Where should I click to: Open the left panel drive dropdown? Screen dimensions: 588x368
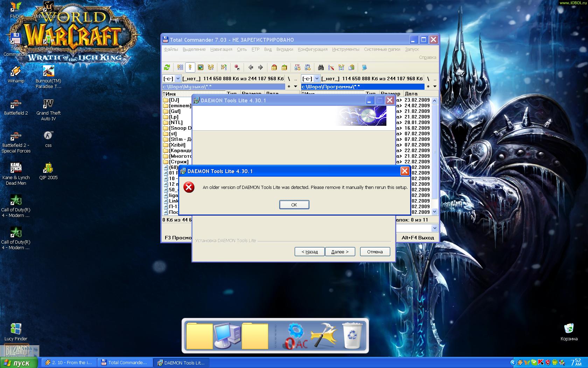click(178, 79)
